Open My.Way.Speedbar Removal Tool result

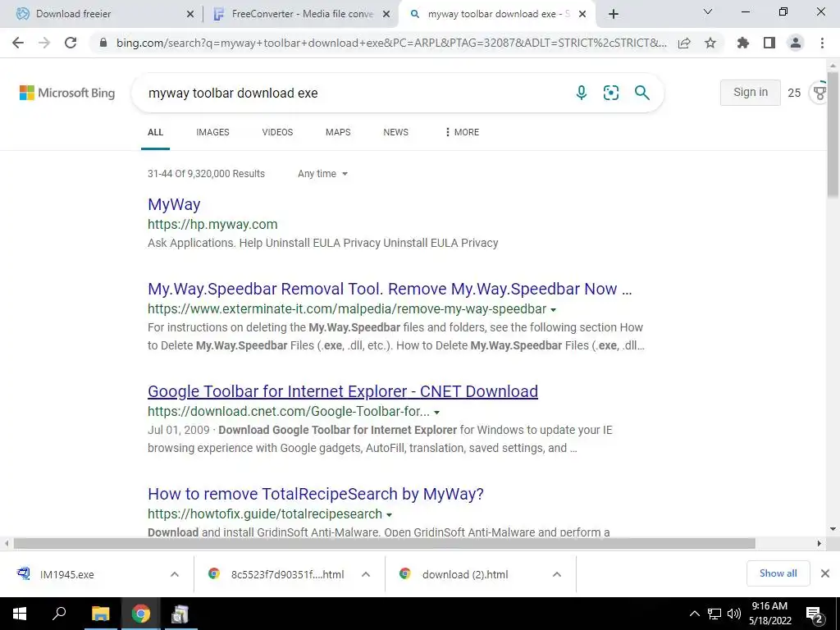click(x=390, y=289)
